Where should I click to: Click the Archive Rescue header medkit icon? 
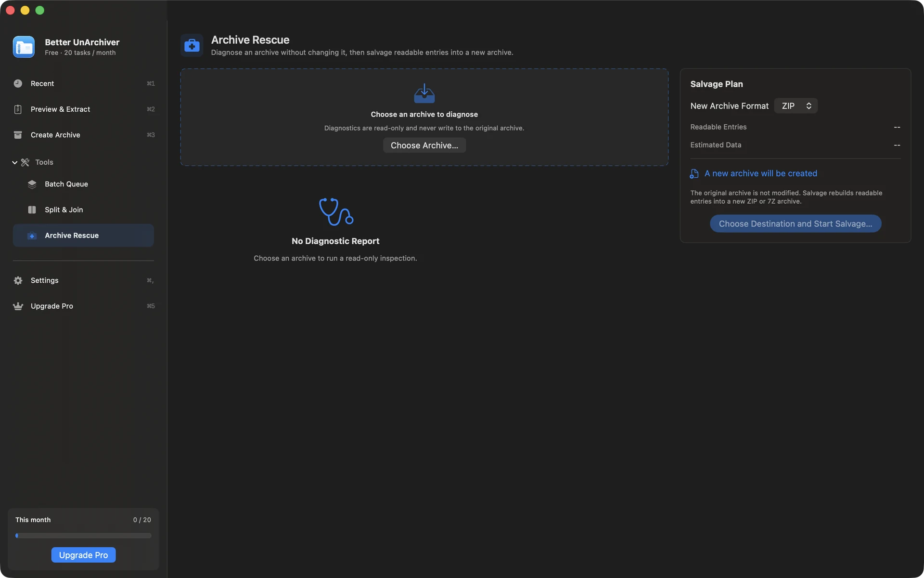(192, 46)
